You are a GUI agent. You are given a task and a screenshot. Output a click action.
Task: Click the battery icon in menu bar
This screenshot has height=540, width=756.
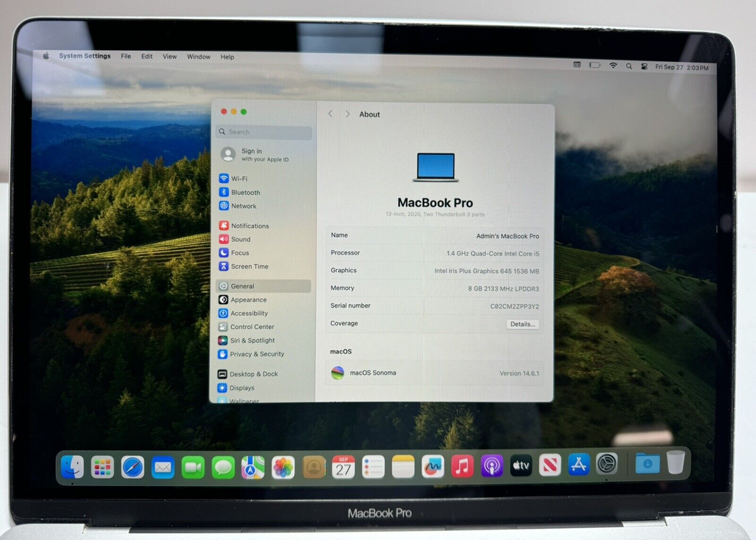595,65
